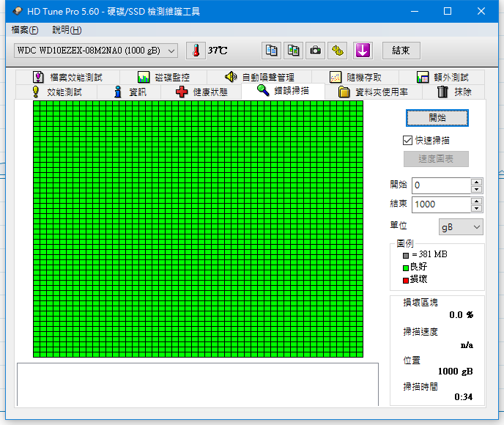Switch to 磁碟監控 tab
The image size is (504, 425).
click(163, 77)
